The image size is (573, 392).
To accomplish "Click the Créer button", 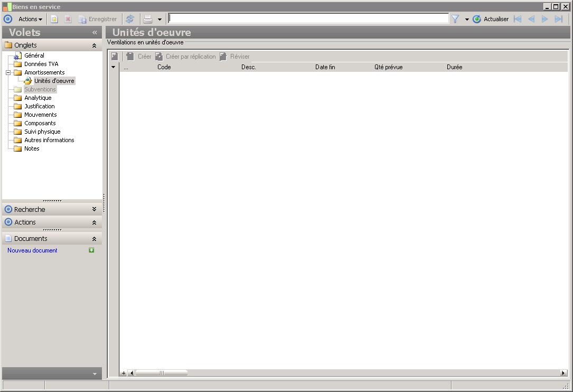I will click(x=138, y=57).
